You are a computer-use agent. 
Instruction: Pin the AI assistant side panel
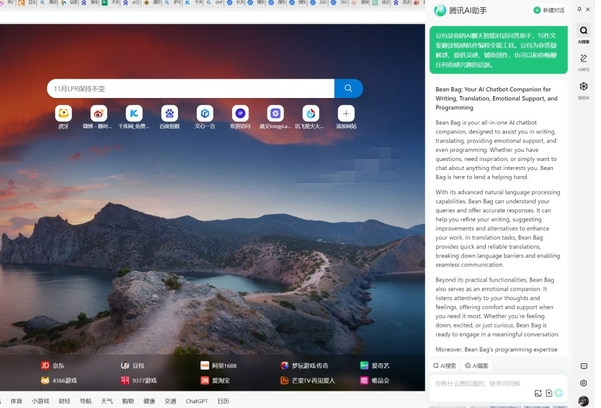click(579, 9)
